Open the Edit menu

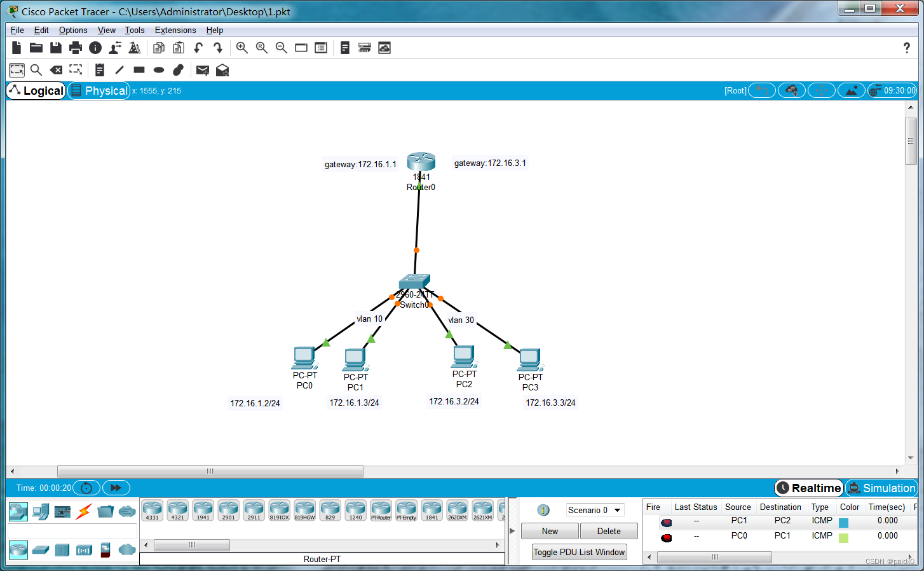41,30
